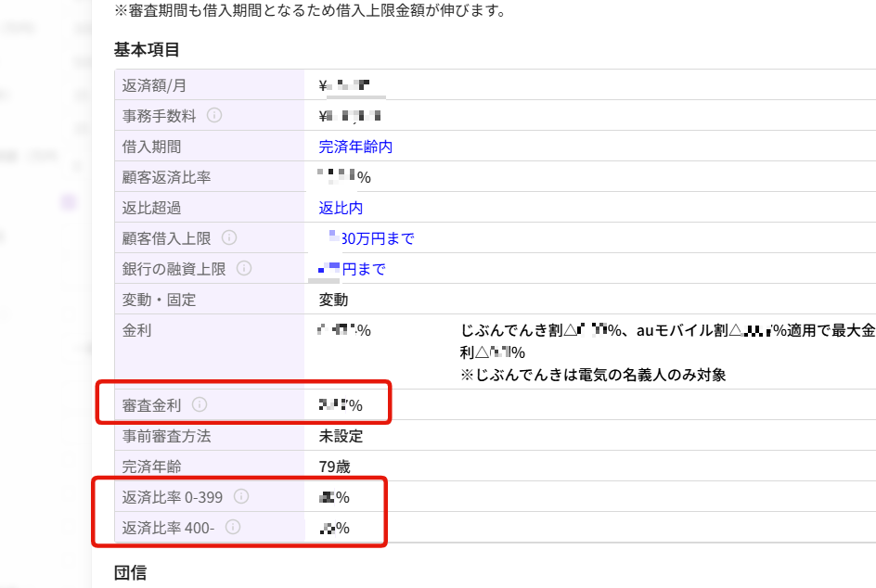Follow the 30万円まで link
This screenshot has width=876, height=588.
coord(377,238)
